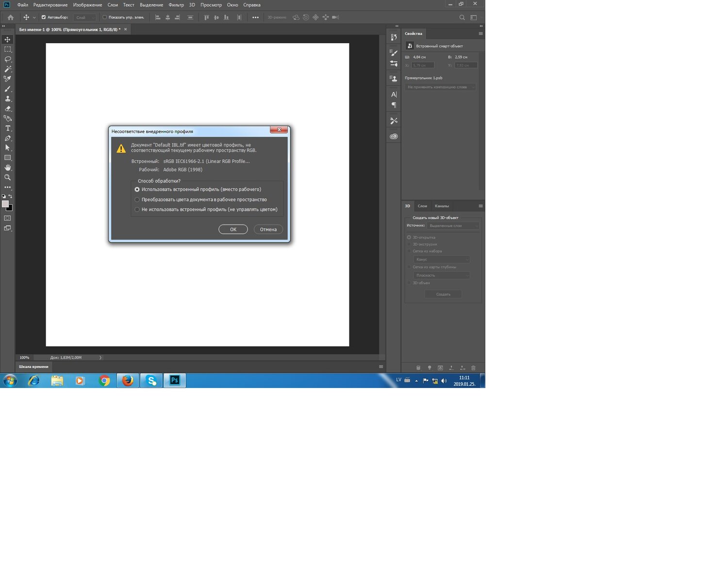Align top edges in options bar
Viewport: 728px width, 582px height.
[x=206, y=17]
